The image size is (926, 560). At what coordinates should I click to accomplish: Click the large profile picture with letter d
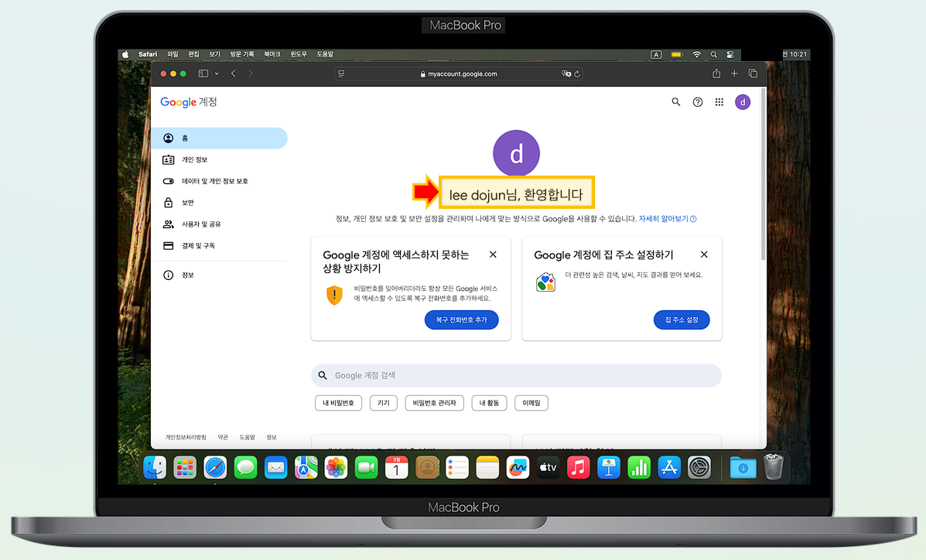(x=516, y=154)
